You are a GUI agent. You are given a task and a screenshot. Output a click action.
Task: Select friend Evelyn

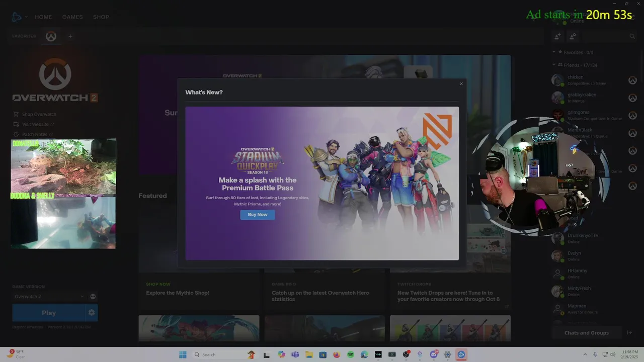tap(594, 256)
